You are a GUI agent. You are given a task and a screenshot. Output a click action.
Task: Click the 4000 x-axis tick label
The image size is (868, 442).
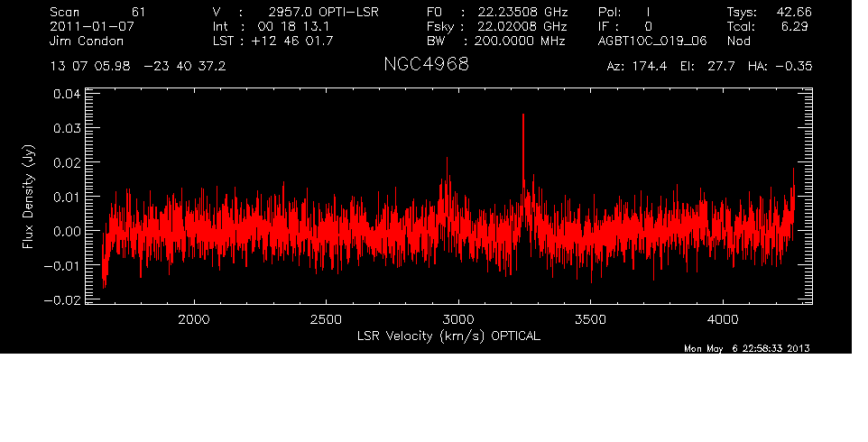(723, 319)
